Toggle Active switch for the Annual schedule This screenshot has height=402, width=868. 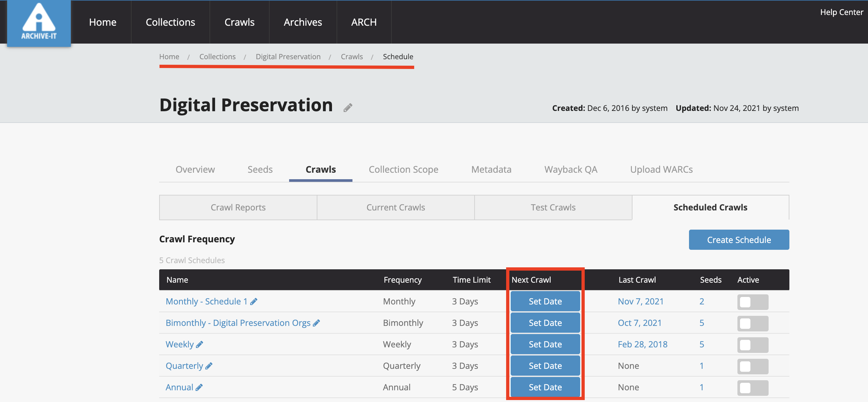[752, 388]
